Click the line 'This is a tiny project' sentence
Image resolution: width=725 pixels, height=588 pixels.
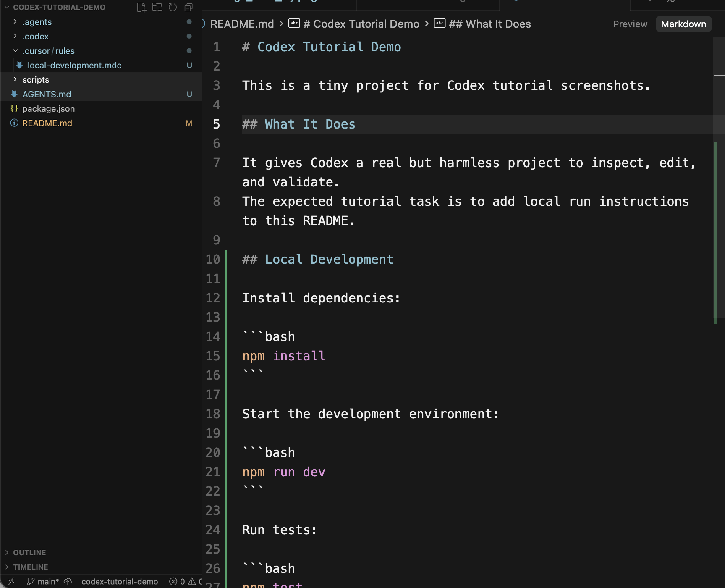[446, 85]
